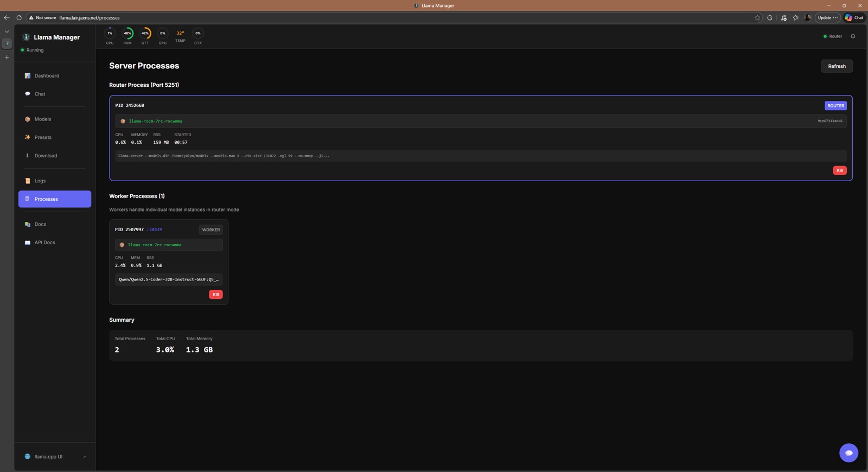Kill the worker process PID 2507997
Image resolution: width=868 pixels, height=472 pixels.
(216, 295)
